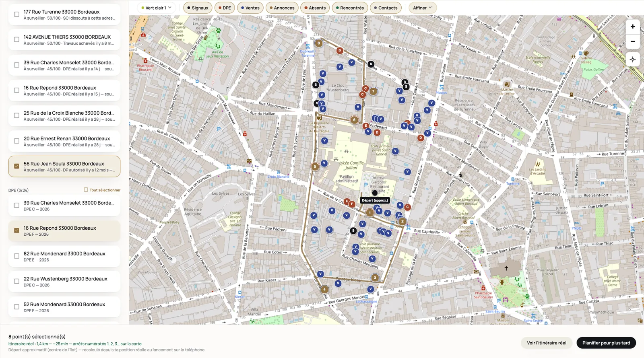Select route stop number 2 marker
This screenshot has width=644, height=358.
(x=402, y=221)
